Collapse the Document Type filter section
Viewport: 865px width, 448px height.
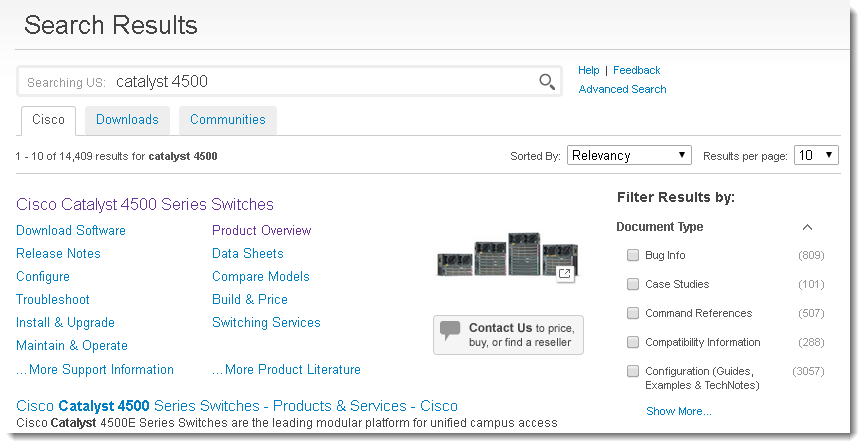(x=807, y=227)
